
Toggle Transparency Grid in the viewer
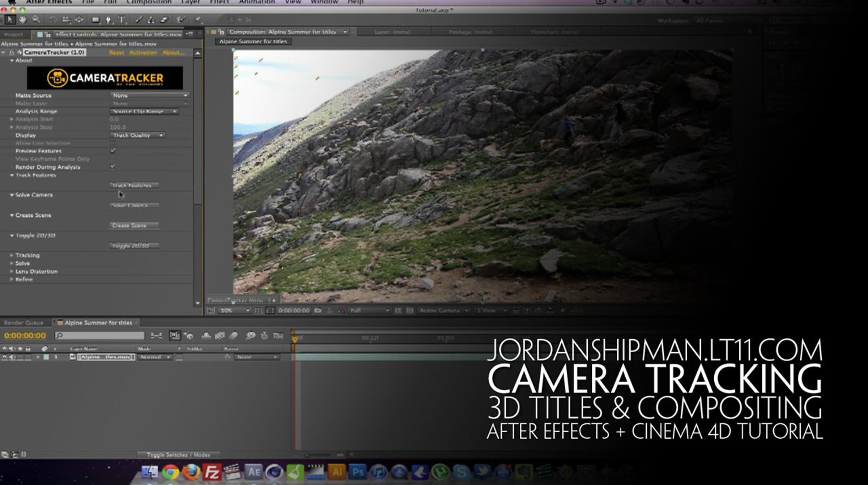tap(409, 310)
